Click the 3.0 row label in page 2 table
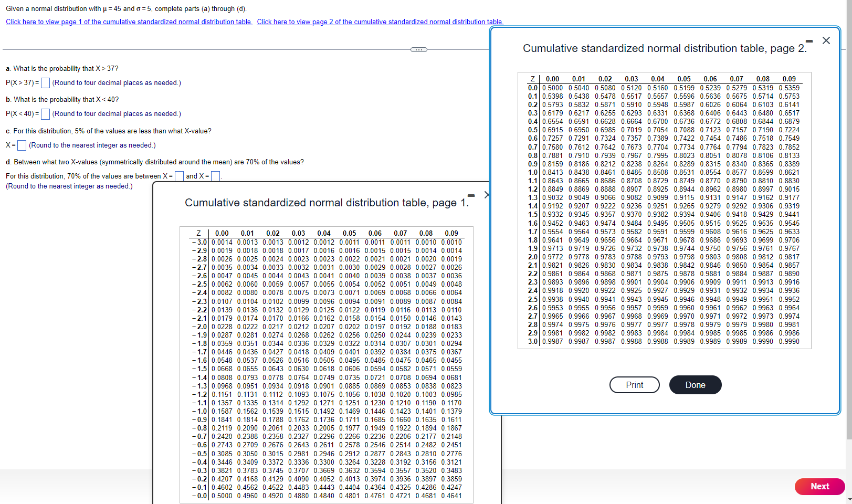The width and height of the screenshot is (852, 504). pos(533,341)
